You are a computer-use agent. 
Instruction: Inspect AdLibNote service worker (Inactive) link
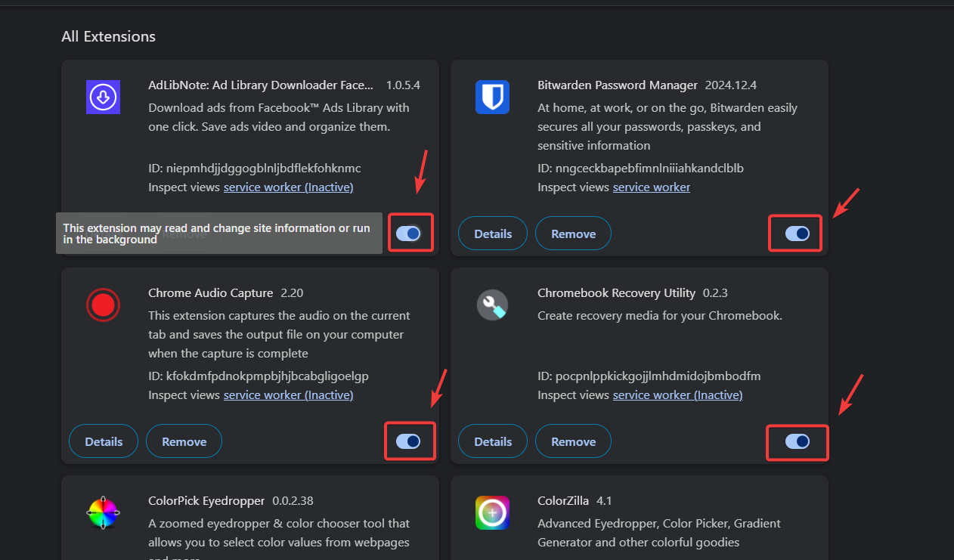tap(288, 187)
